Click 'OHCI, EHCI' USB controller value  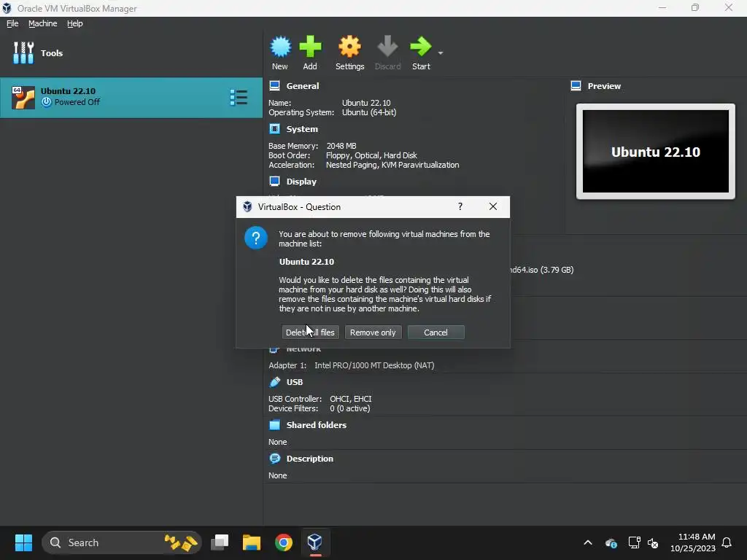tap(351, 399)
